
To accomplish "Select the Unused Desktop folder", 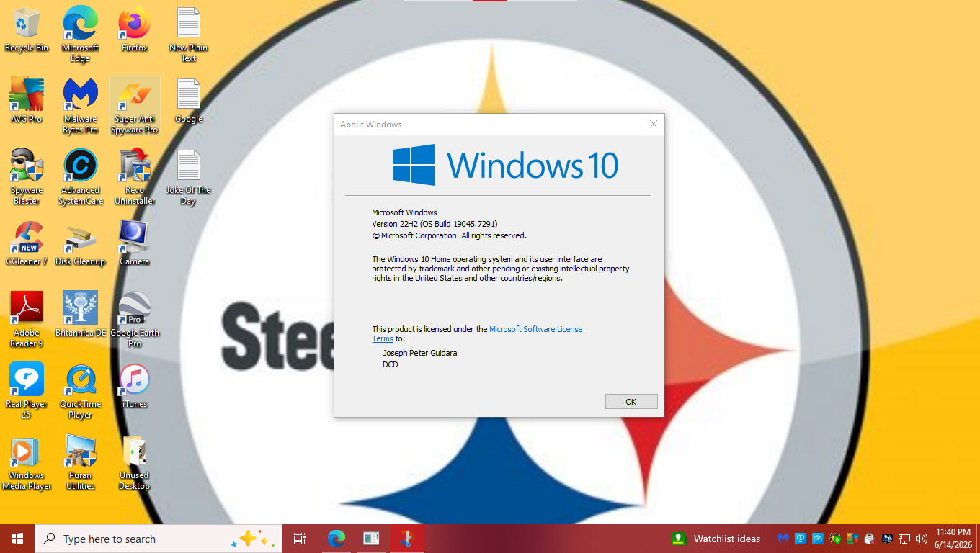I will [x=134, y=462].
